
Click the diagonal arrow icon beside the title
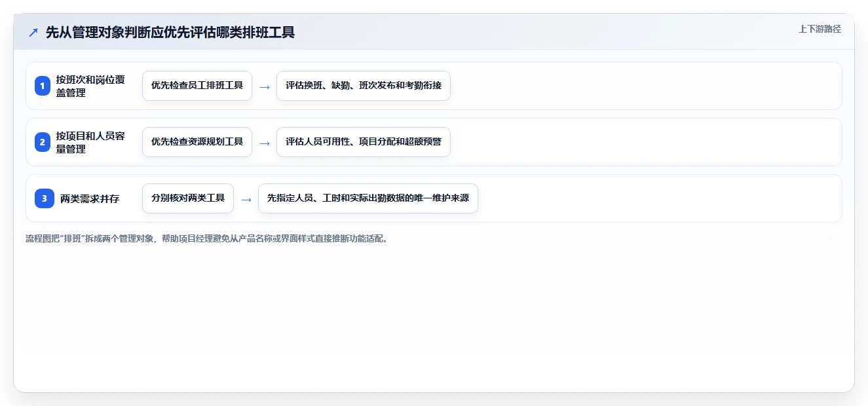[33, 32]
